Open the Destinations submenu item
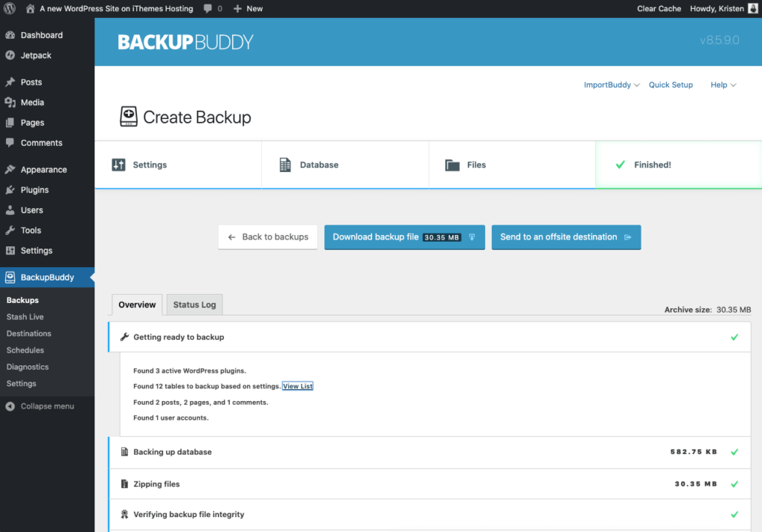 pyautogui.click(x=29, y=333)
